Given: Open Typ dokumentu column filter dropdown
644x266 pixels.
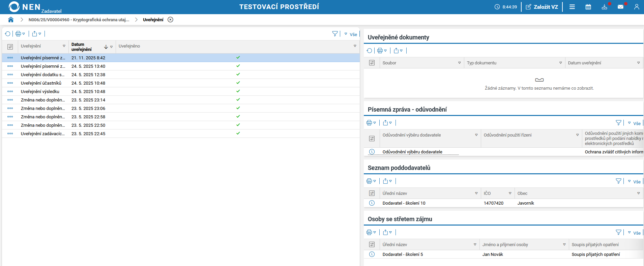Looking at the screenshot, I should click(x=560, y=63).
